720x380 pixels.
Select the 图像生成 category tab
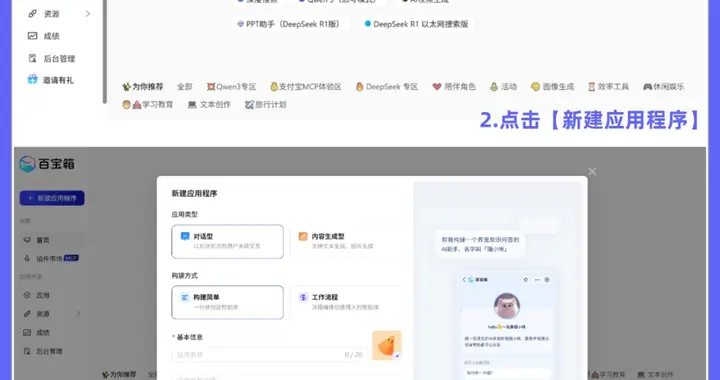click(552, 86)
